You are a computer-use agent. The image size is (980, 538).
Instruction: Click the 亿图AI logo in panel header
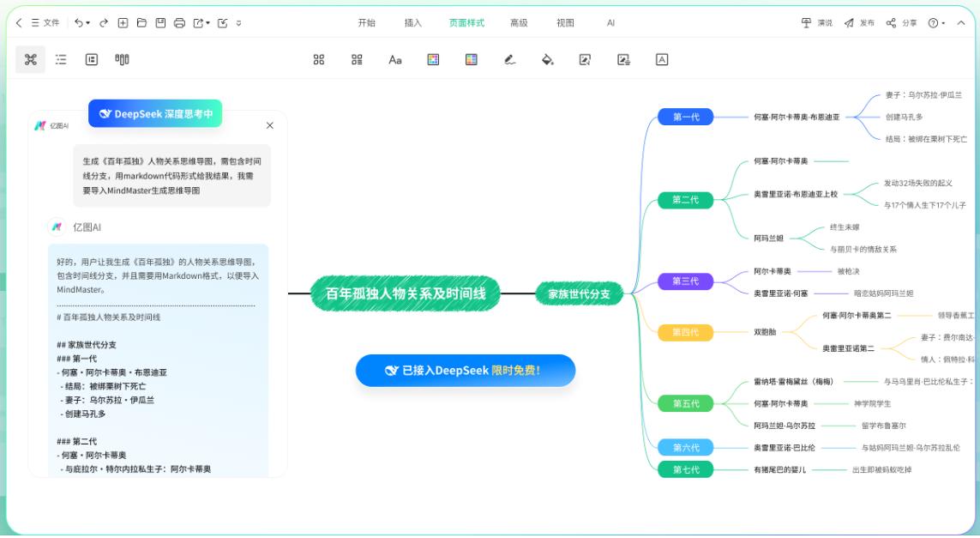[x=51, y=126]
